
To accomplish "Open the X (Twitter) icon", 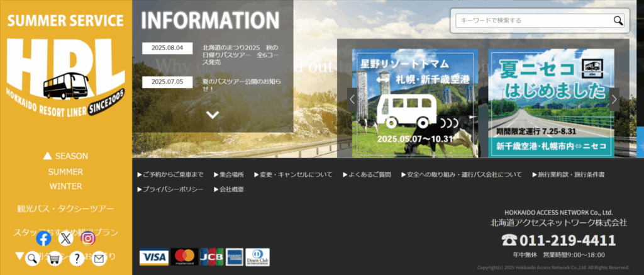I will pyautogui.click(x=66, y=238).
